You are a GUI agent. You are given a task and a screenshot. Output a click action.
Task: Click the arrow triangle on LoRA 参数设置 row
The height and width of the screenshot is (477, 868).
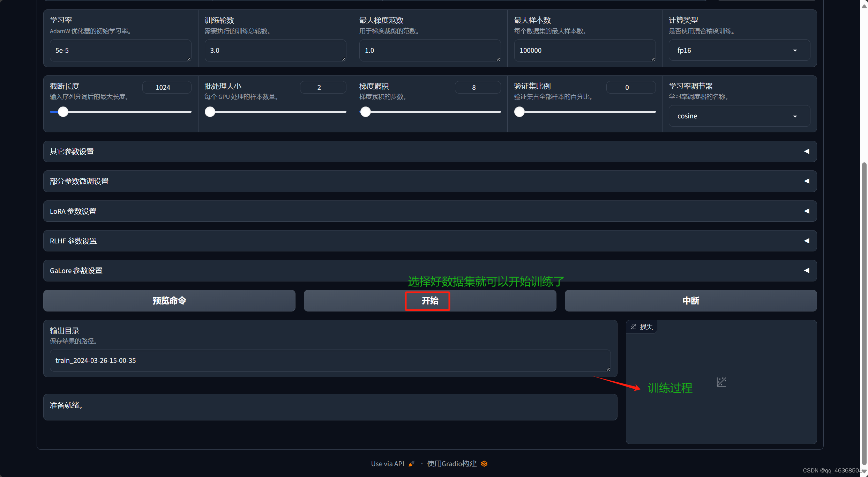(807, 211)
